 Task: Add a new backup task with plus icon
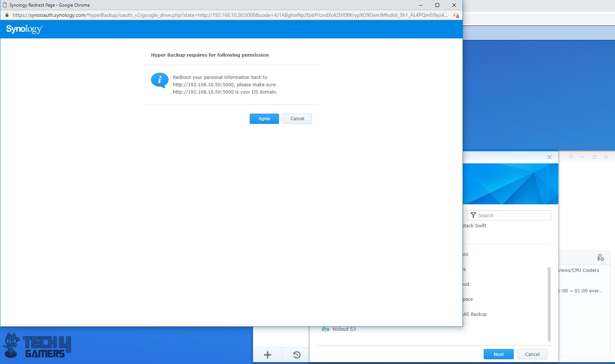coord(268,354)
